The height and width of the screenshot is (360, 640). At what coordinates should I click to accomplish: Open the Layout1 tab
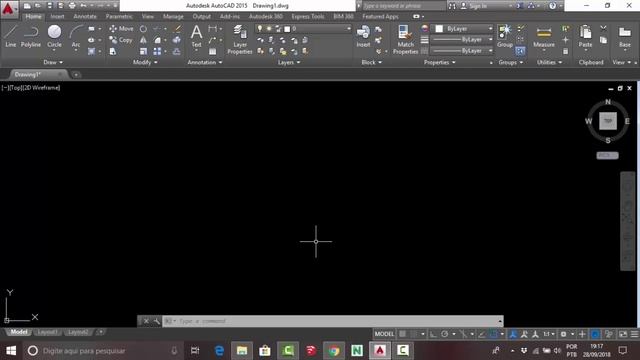point(47,332)
